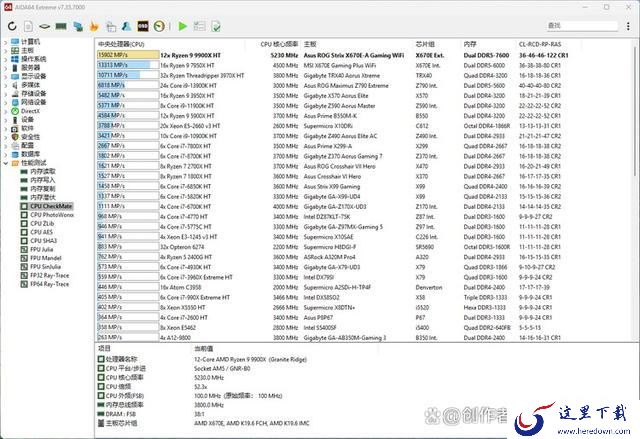Click the 10711 MP/s score bar
This screenshot has height=439, width=640.
click(128, 75)
